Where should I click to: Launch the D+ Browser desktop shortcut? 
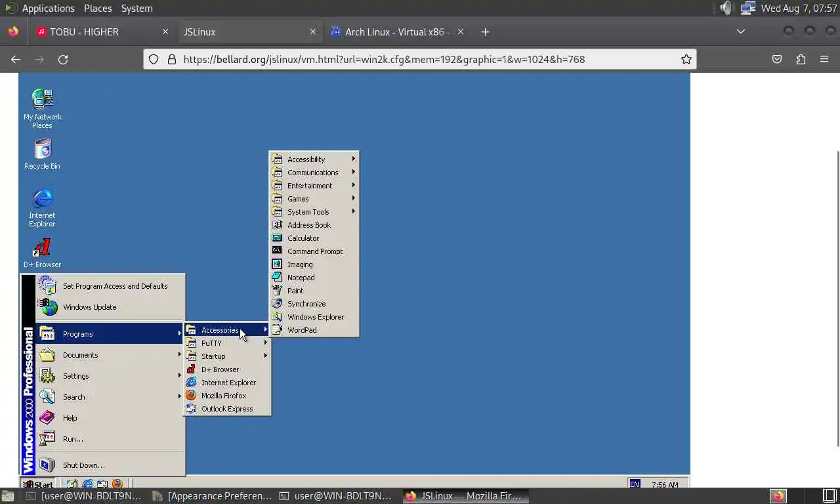42,253
